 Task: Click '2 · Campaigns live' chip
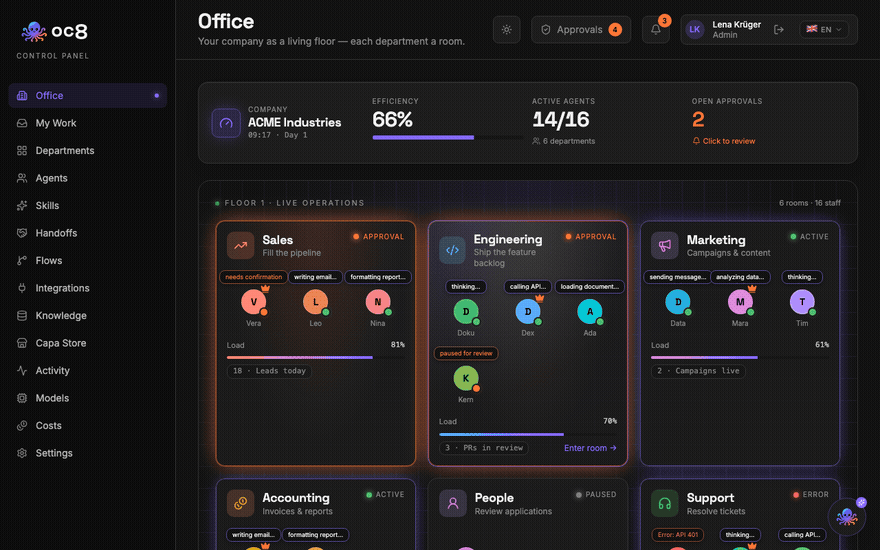698,371
